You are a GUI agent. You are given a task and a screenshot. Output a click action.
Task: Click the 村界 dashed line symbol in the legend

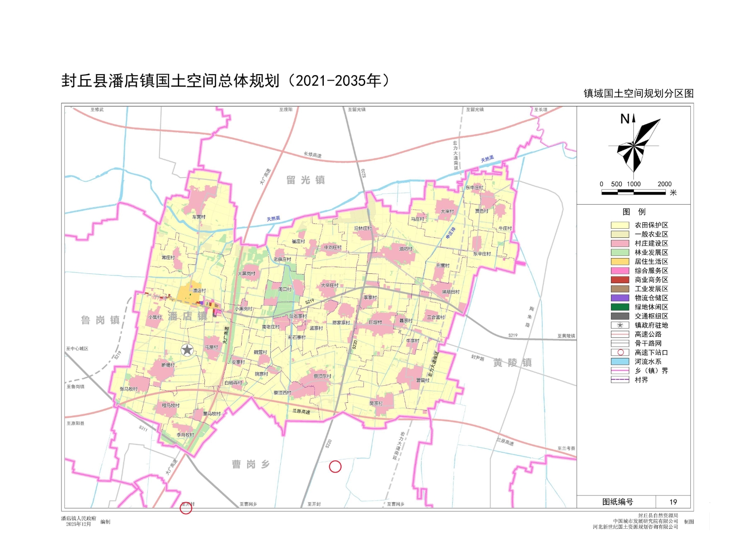click(620, 380)
